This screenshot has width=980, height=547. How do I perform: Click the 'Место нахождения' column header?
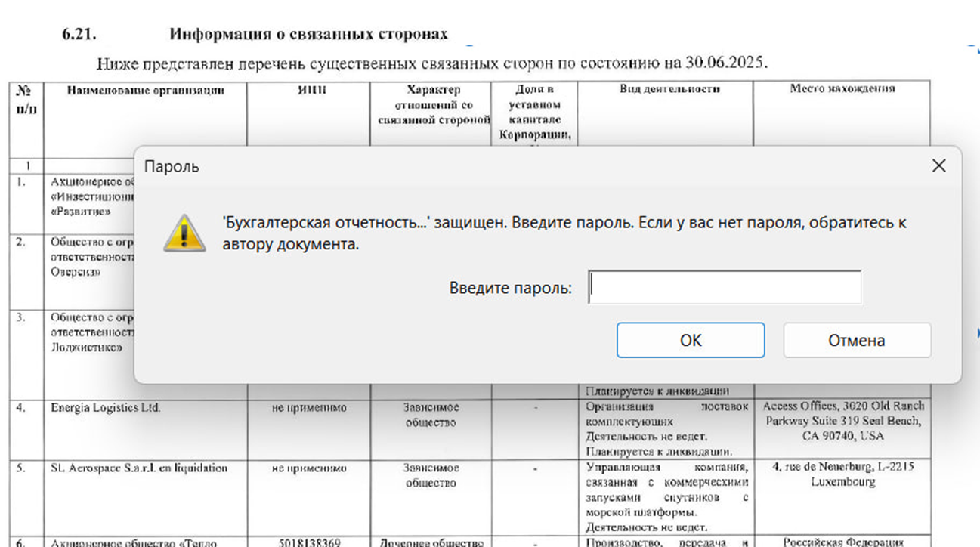[842, 89]
